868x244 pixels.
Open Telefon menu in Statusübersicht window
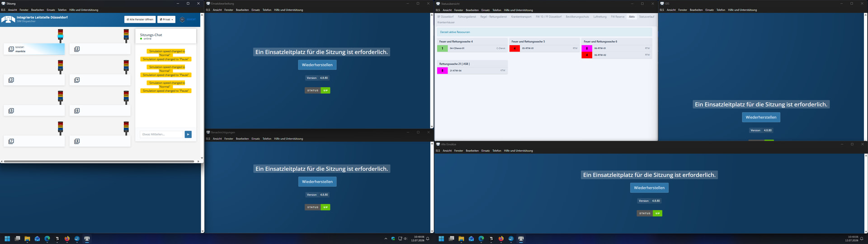(497, 10)
